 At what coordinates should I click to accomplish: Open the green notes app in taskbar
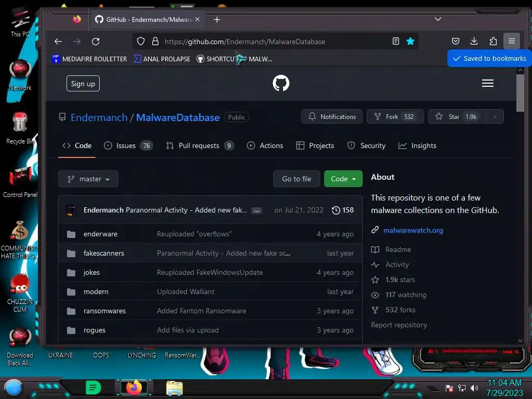94,388
